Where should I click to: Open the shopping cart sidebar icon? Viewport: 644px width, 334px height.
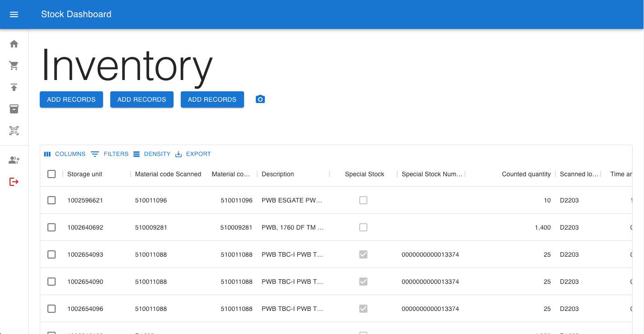[x=14, y=66]
